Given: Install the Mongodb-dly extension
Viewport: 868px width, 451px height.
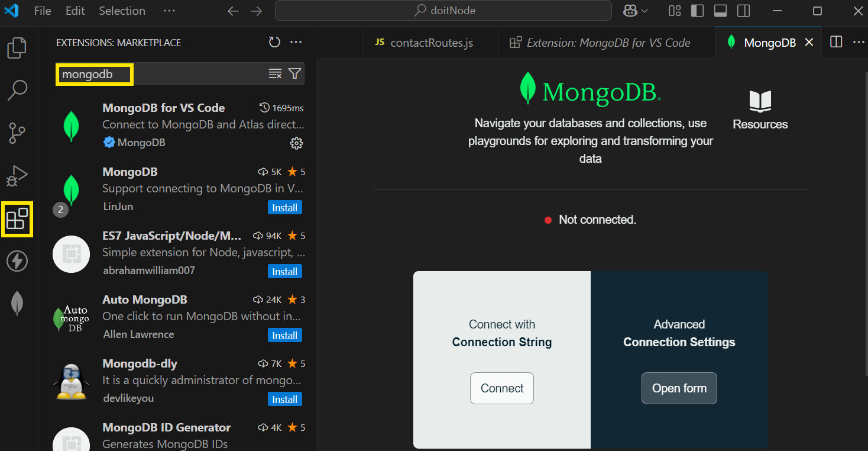Looking at the screenshot, I should [x=284, y=400].
